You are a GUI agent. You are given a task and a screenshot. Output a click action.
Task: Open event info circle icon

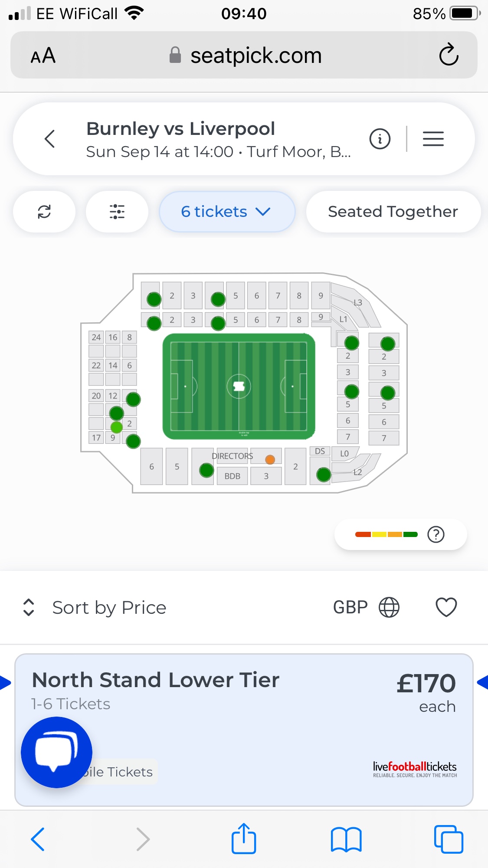tap(380, 139)
